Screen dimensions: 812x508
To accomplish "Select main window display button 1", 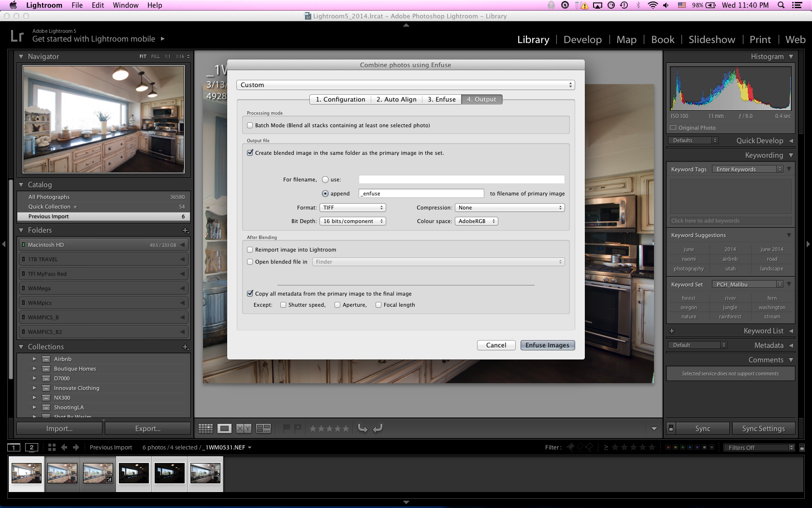I will click(14, 448).
